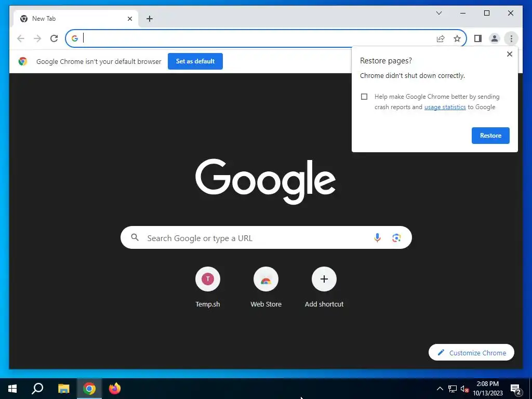The image size is (532, 399).
Task: Close the New Tab tab
Action: (x=129, y=19)
